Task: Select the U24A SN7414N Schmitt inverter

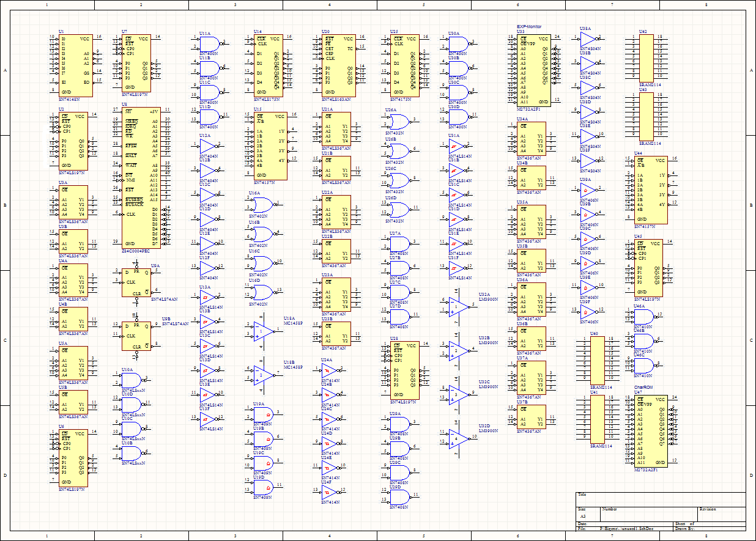Action: 331,370
